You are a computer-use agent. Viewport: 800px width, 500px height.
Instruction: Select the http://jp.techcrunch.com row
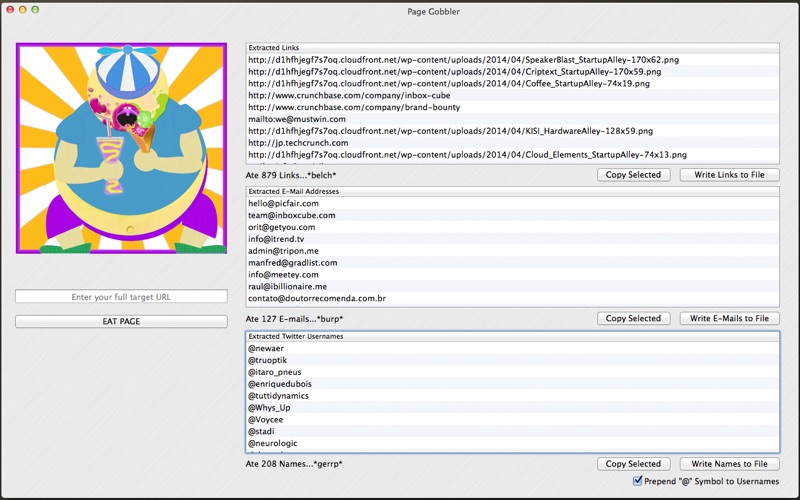512,143
